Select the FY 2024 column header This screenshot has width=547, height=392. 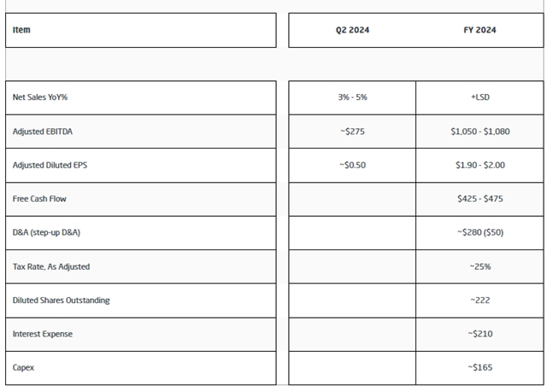pyautogui.click(x=479, y=30)
